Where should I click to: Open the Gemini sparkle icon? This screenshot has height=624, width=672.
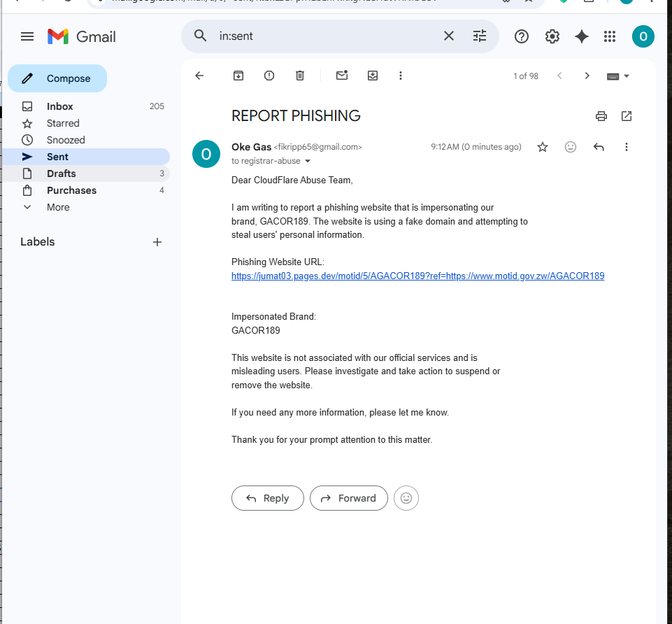click(x=582, y=36)
